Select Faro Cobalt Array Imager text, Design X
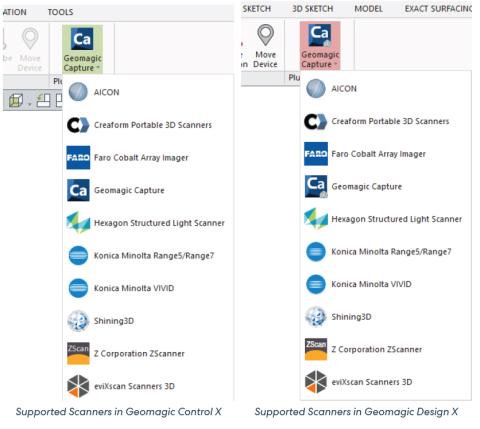This screenshot has height=429, width=480. point(379,154)
